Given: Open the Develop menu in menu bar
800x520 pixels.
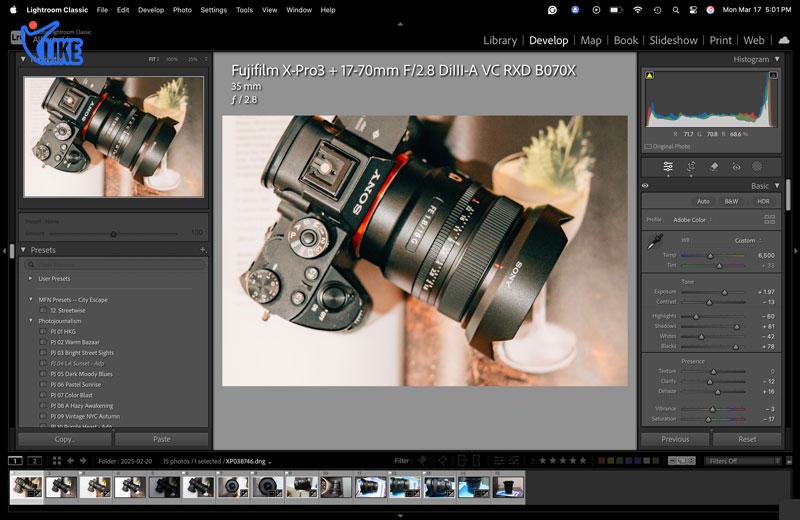Looking at the screenshot, I should pos(151,9).
